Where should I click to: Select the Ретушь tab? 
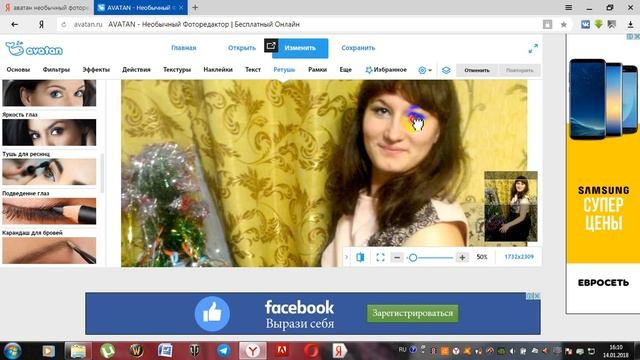coord(284,70)
